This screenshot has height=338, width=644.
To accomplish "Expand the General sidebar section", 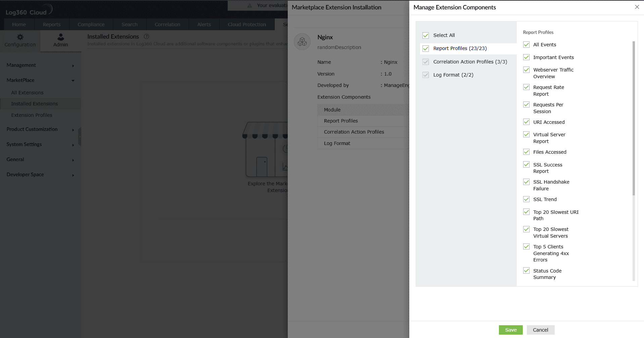I will point(40,159).
